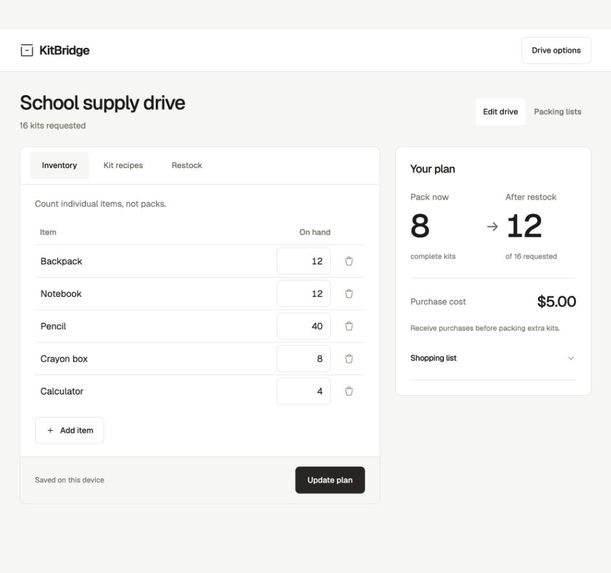This screenshot has height=573, width=611.
Task: Click the 'School supply drive' heading
Action: (102, 103)
